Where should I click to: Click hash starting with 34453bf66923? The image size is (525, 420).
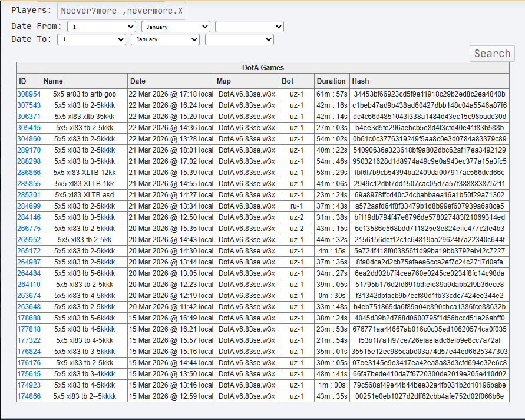click(x=429, y=94)
